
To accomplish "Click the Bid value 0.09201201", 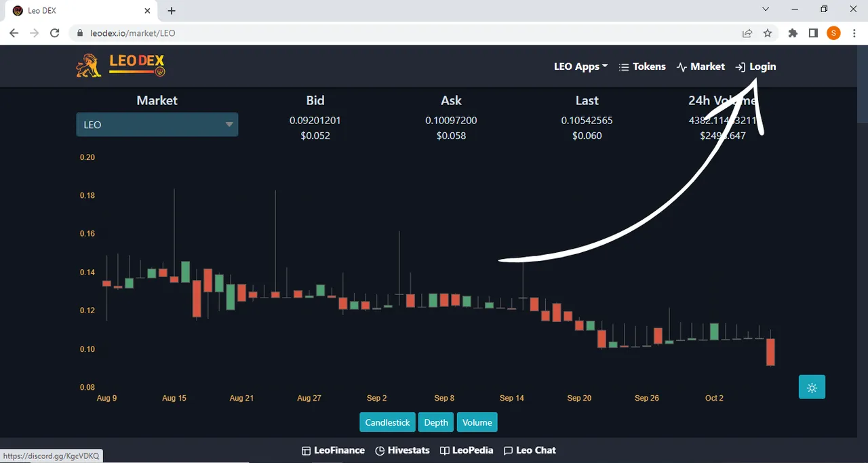I will (x=315, y=121).
